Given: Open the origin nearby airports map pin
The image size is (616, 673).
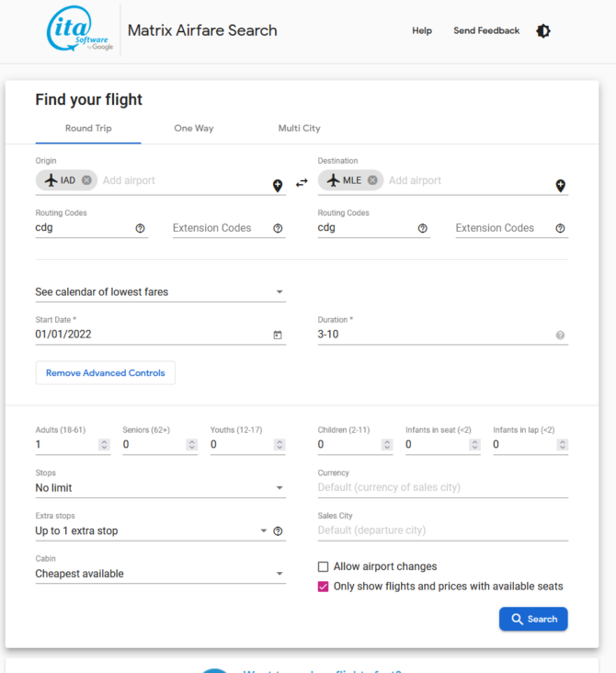Looking at the screenshot, I should click(x=278, y=186).
